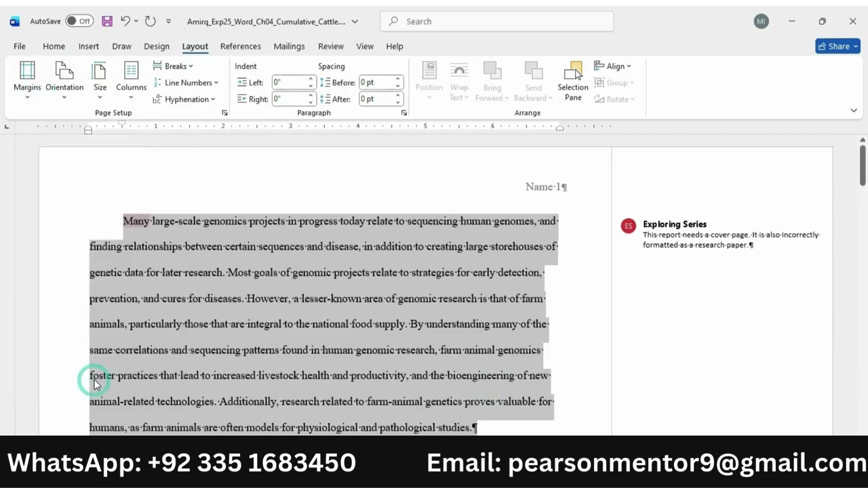868x488 pixels.
Task: Open the Help tab
Action: [395, 46]
